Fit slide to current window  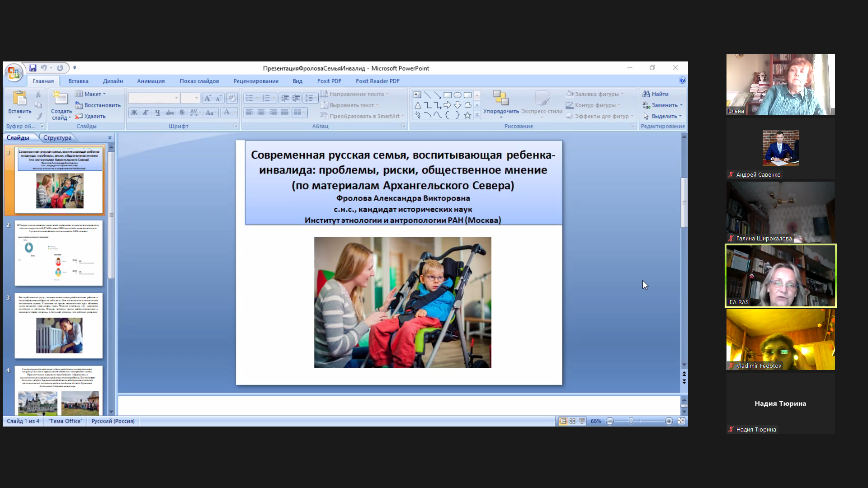pyautogui.click(x=681, y=421)
